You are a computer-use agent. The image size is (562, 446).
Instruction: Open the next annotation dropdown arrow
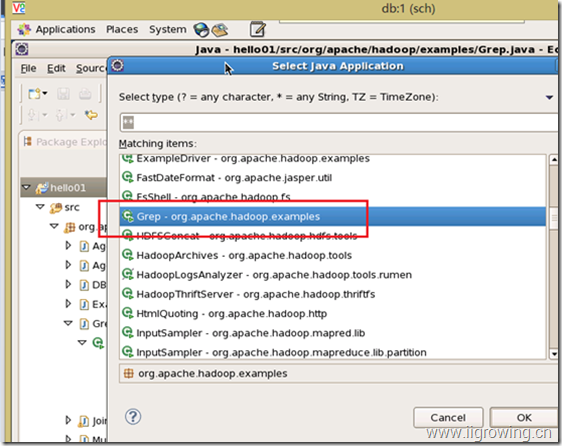[x=45, y=115]
